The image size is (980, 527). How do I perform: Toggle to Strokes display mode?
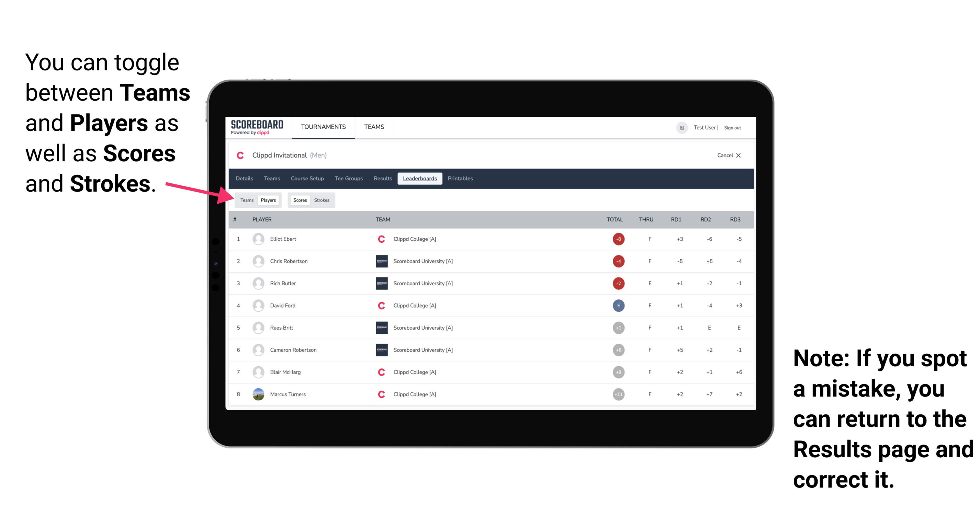coord(323,200)
